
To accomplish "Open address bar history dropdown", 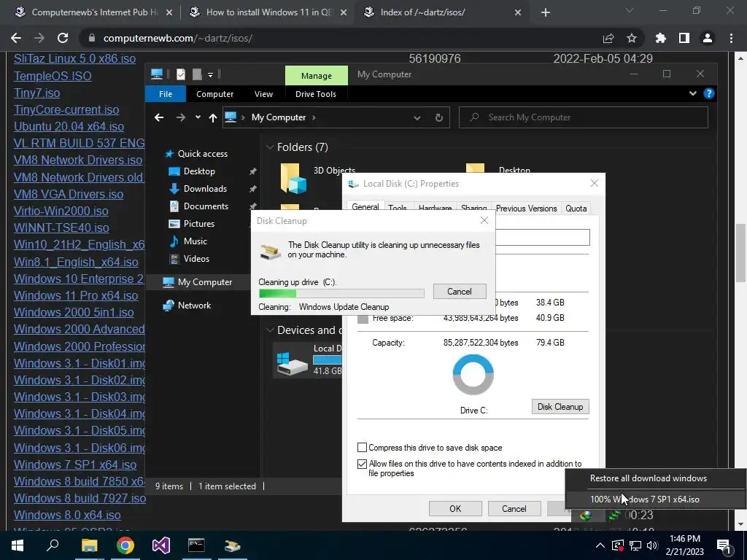I will click(417, 117).
